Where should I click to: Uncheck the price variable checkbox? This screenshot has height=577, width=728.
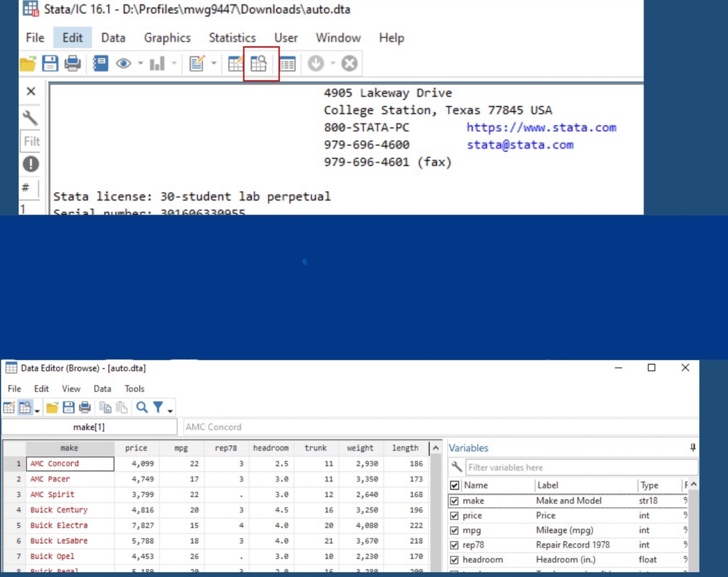point(454,516)
